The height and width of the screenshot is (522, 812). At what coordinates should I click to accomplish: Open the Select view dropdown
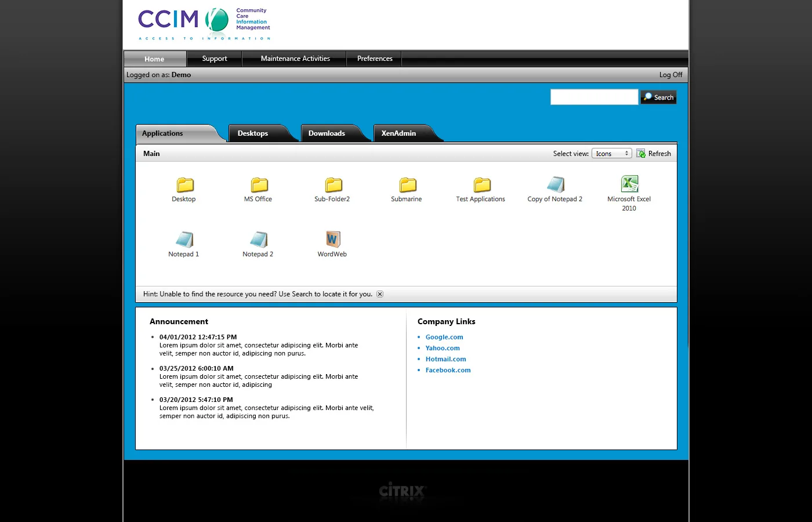click(612, 153)
